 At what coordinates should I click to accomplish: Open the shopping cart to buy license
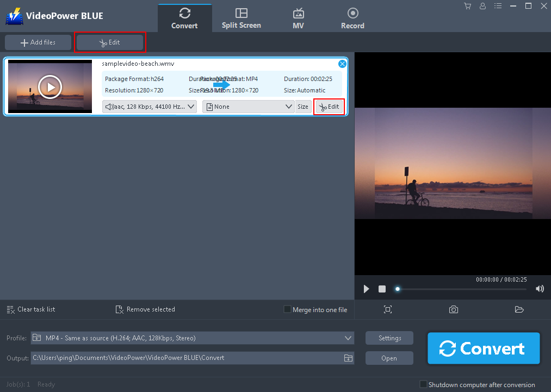pyautogui.click(x=467, y=6)
